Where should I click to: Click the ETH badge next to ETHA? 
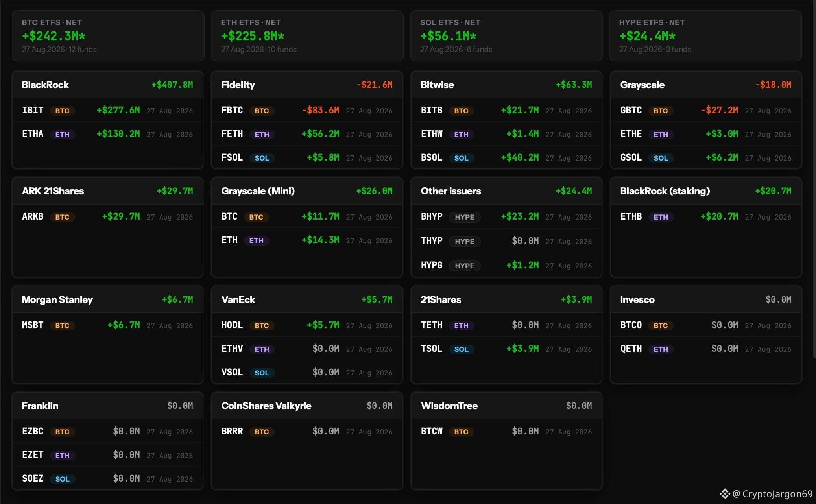click(62, 134)
